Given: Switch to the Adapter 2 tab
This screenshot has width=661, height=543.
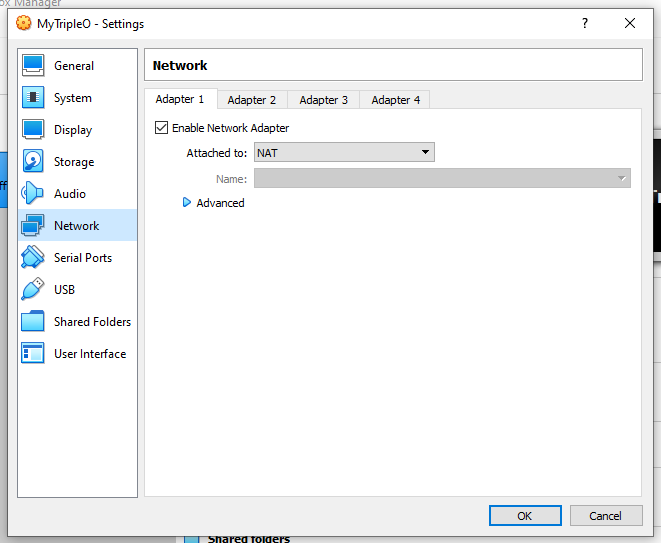Looking at the screenshot, I should pos(252,100).
